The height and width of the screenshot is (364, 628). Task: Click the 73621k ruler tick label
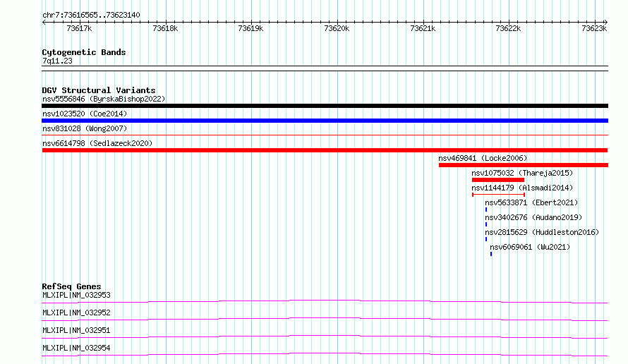pyautogui.click(x=423, y=28)
